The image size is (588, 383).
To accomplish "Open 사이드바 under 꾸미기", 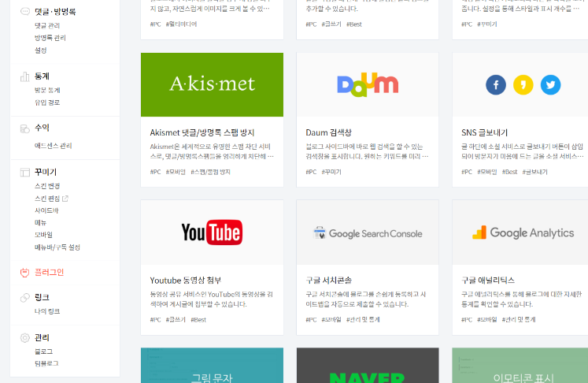I will coord(46,210).
